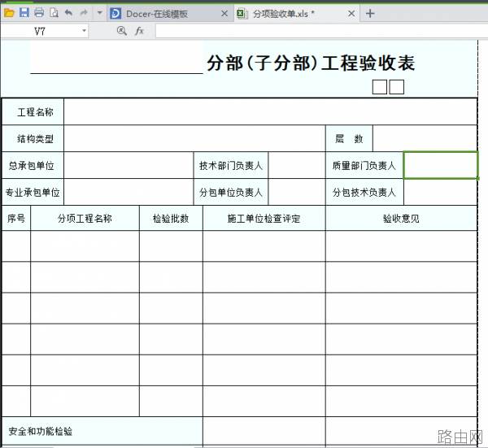Click the formula bar input field

point(321,31)
